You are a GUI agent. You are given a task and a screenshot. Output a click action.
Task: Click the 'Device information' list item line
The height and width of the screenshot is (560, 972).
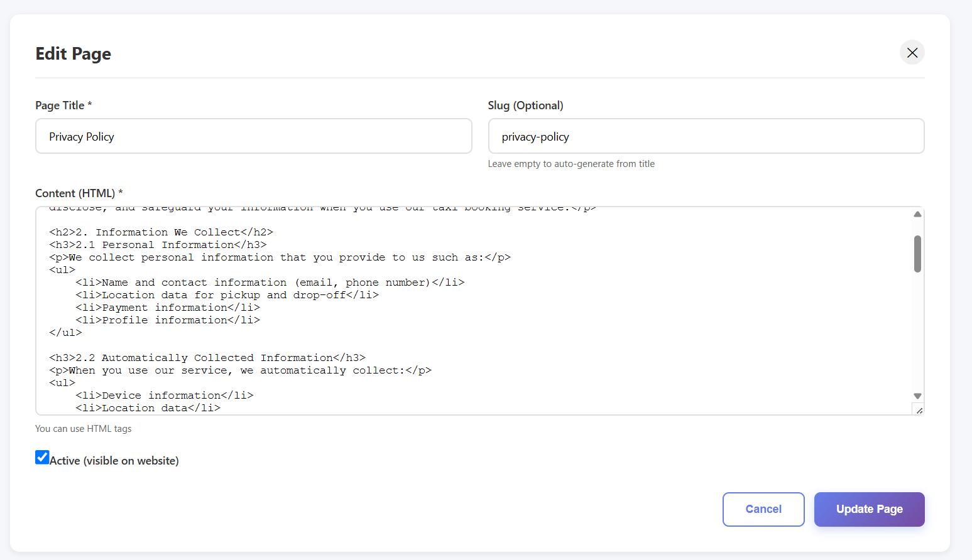point(164,396)
